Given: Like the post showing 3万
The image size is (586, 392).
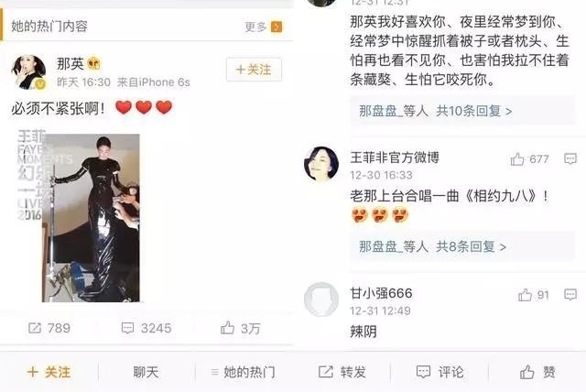Looking at the screenshot, I should pos(240,328).
